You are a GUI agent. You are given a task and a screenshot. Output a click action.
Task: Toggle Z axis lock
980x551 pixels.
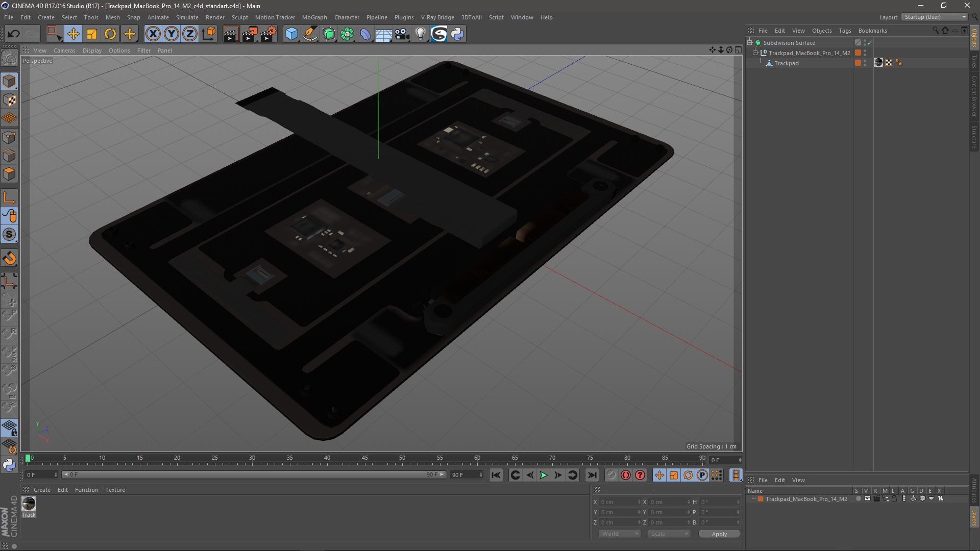190,34
